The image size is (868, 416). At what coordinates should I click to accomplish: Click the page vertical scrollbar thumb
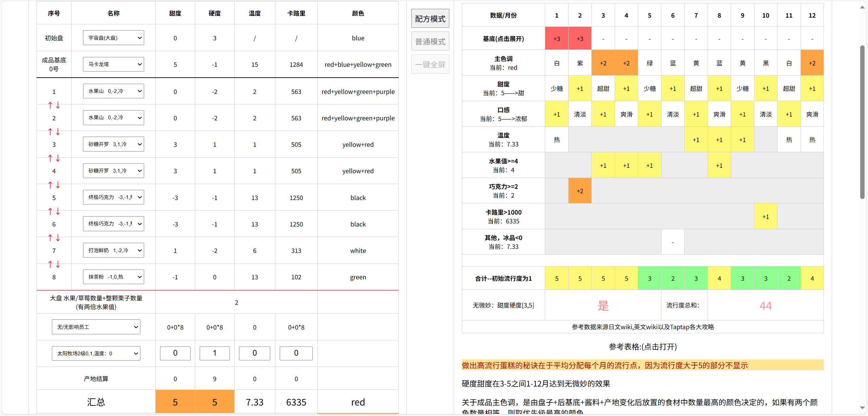862,122
